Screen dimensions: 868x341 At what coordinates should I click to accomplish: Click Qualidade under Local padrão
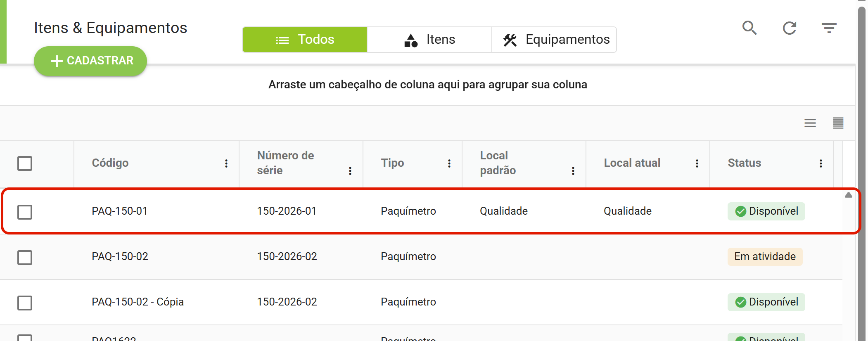point(504,211)
